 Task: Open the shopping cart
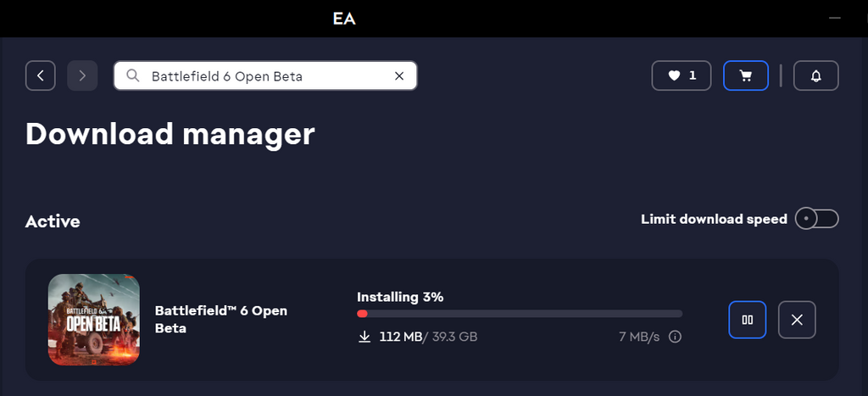[746, 75]
